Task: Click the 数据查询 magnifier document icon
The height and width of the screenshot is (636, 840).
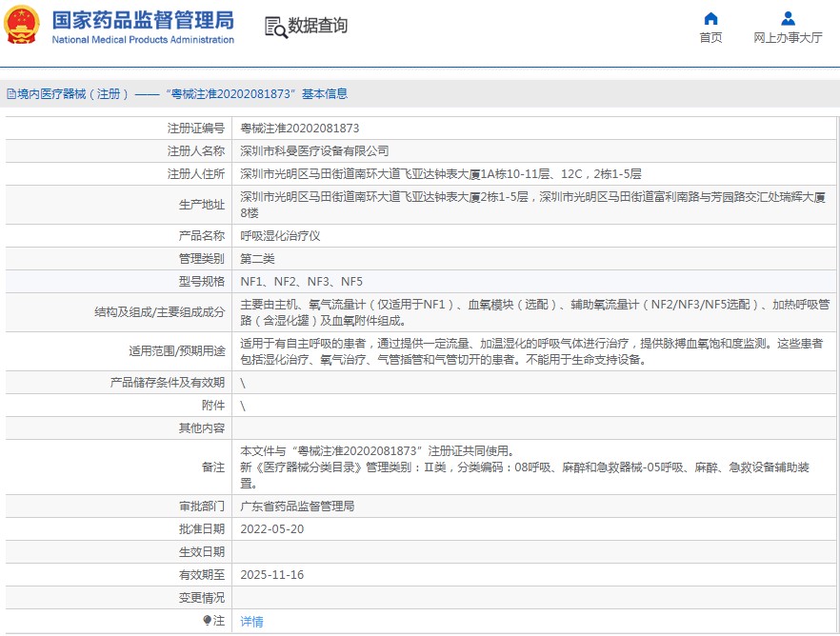Action: (275, 27)
